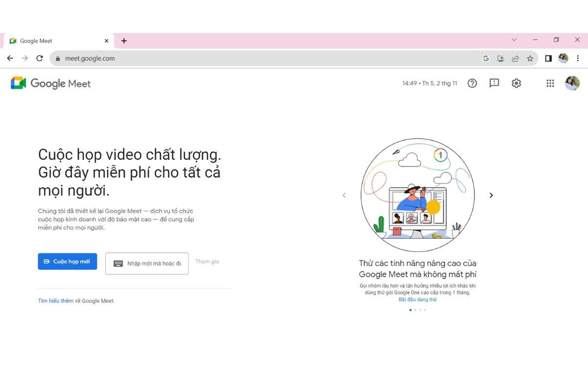Viewport: 588px width, 392px height.
Task: Click the Nhập một mã hoặc đường liên kết field
Action: (147, 264)
